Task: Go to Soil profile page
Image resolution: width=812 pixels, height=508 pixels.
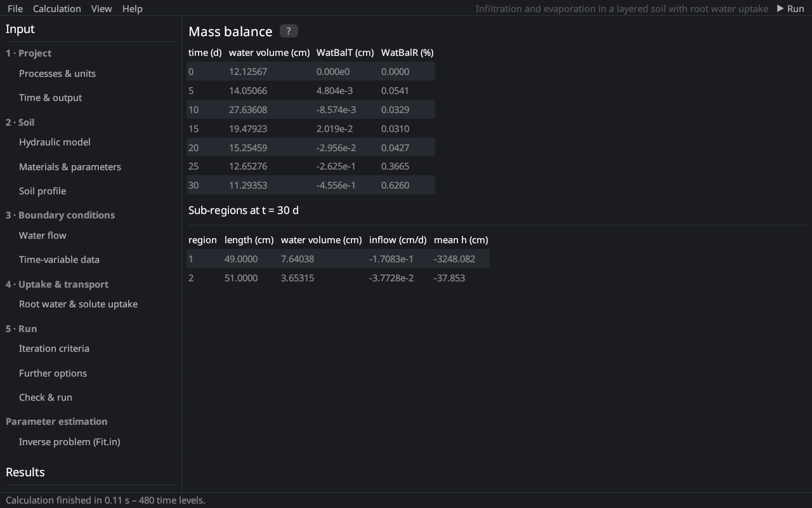Action: [x=43, y=191]
